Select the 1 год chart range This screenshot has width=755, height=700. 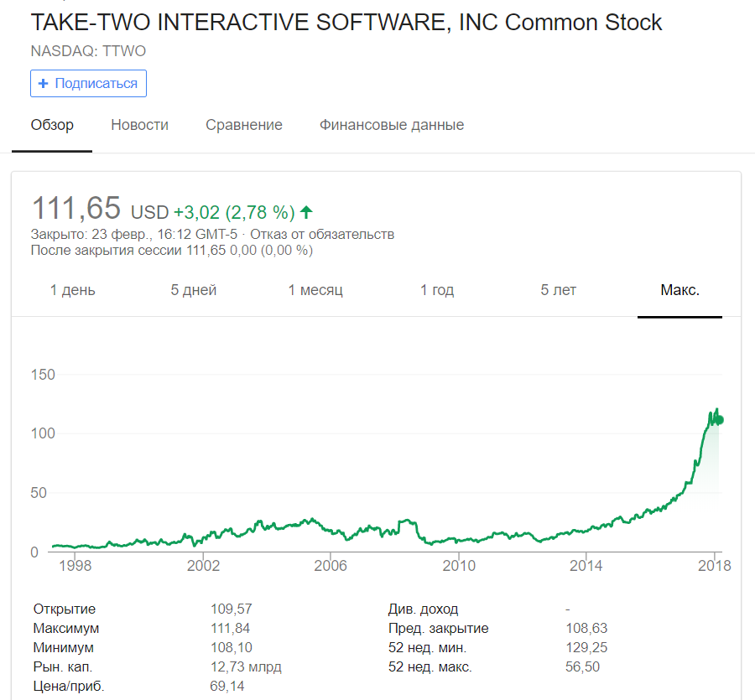point(437,290)
